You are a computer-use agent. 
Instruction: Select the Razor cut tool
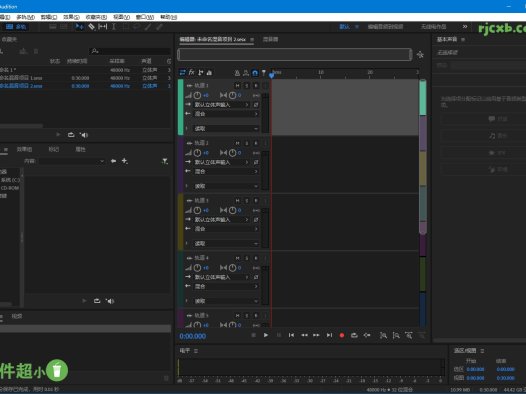tap(91, 26)
